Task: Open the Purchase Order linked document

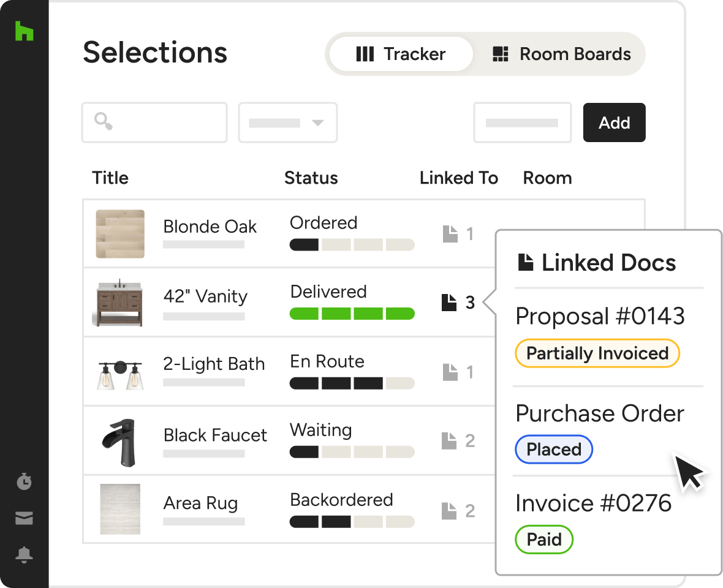Action: coord(600,413)
